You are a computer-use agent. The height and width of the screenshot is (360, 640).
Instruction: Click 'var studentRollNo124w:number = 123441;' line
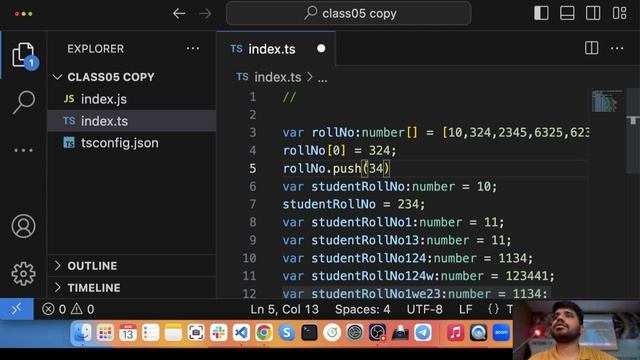(419, 276)
